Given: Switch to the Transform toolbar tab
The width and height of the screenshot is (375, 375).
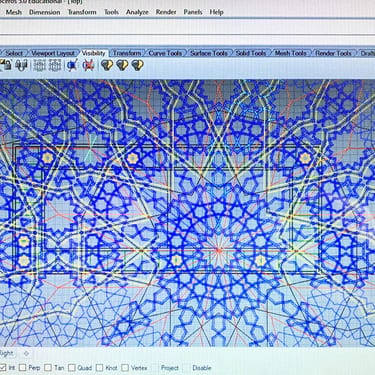Looking at the screenshot, I should coord(127,53).
